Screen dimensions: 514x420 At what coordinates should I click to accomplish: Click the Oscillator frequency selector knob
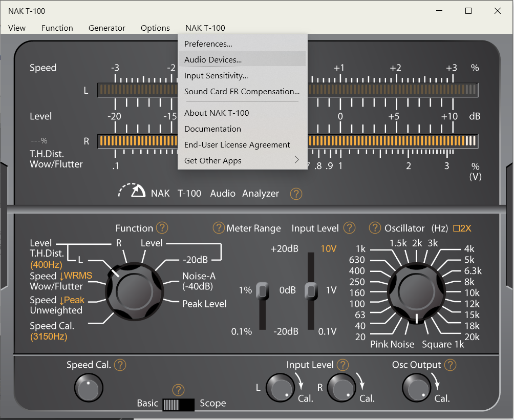pyautogui.click(x=416, y=291)
